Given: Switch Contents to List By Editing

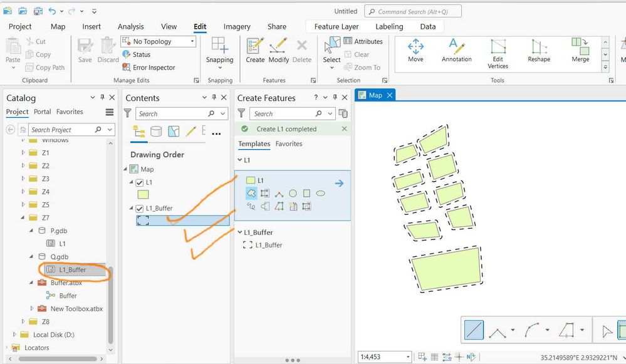Looking at the screenshot, I should (x=191, y=132).
